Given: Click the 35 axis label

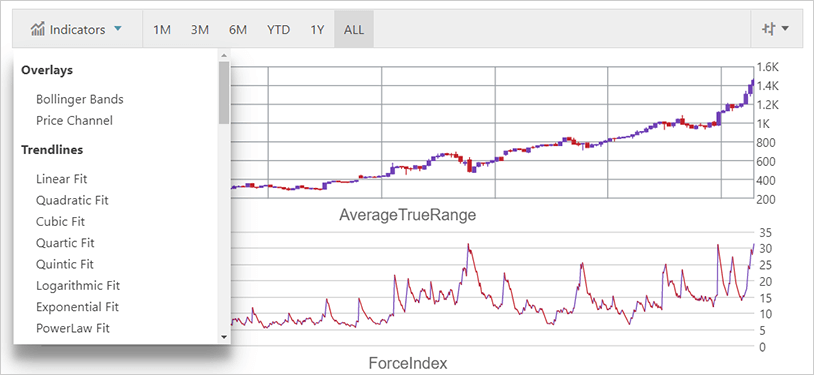Looking at the screenshot, I should (766, 232).
